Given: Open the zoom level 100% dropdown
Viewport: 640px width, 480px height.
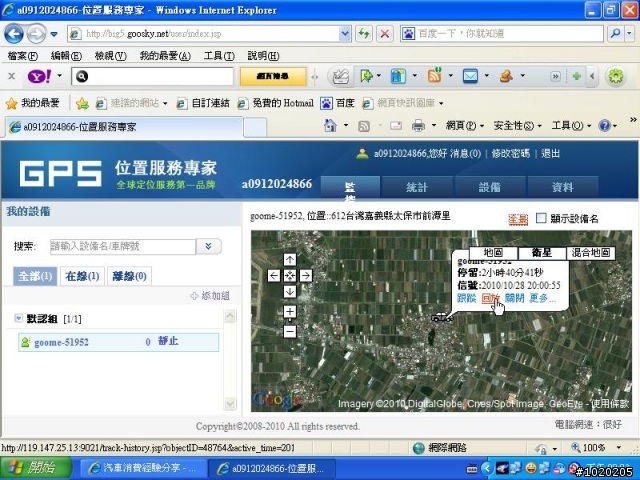Looking at the screenshot, I should (x=619, y=448).
